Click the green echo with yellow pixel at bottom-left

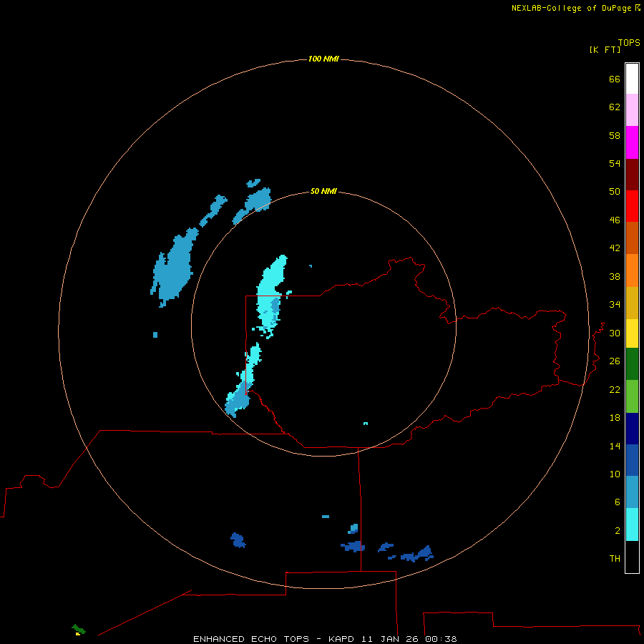pyautogui.click(x=79, y=630)
